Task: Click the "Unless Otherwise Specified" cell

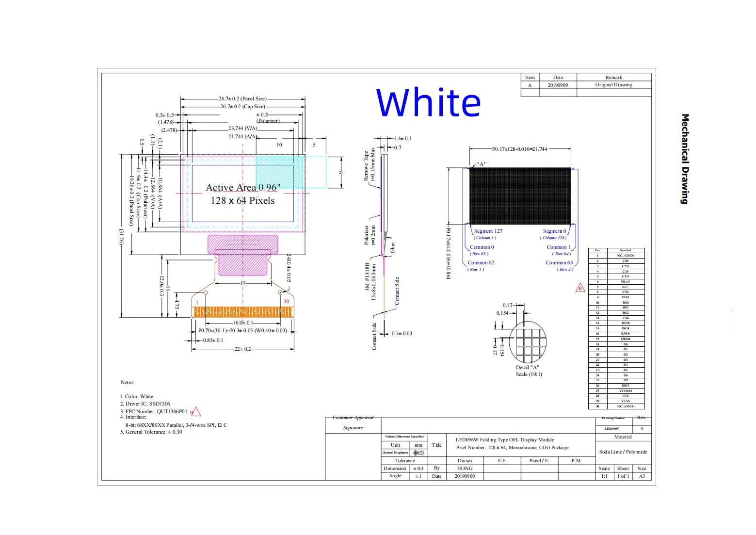Action: coord(404,436)
